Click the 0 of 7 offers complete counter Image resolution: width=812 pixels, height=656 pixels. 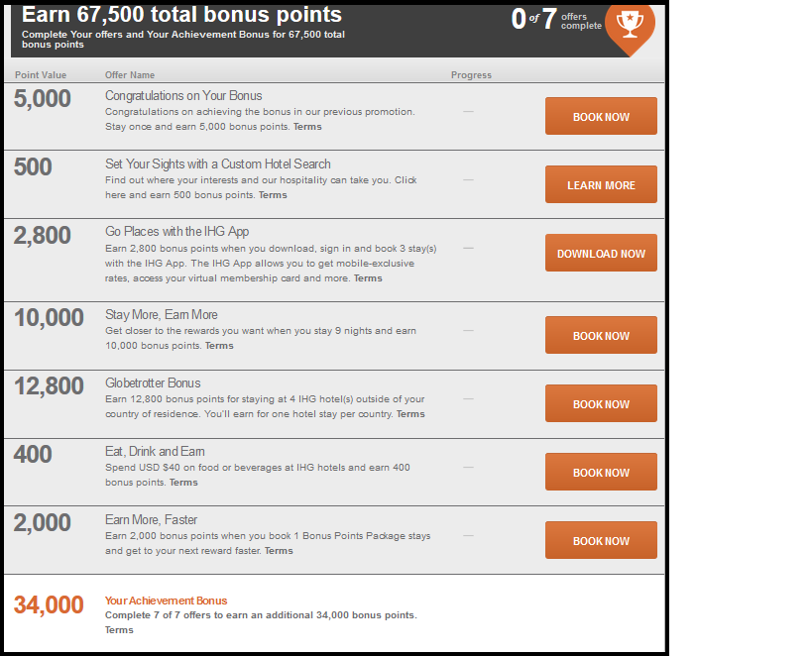pyautogui.click(x=556, y=20)
